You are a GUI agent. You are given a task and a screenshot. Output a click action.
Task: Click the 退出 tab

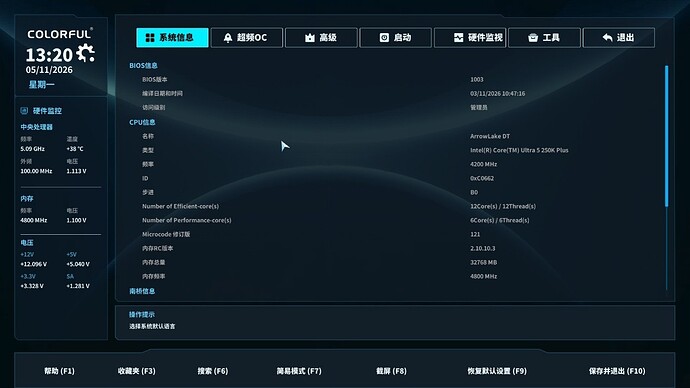coord(619,37)
